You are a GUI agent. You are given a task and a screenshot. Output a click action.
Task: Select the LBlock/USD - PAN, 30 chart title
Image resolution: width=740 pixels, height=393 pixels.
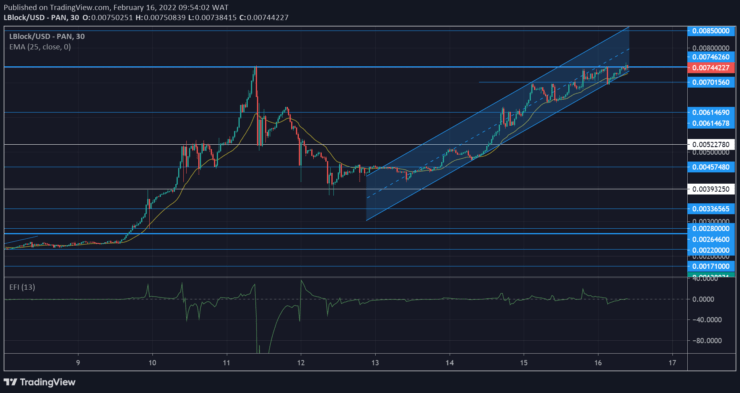[47, 36]
